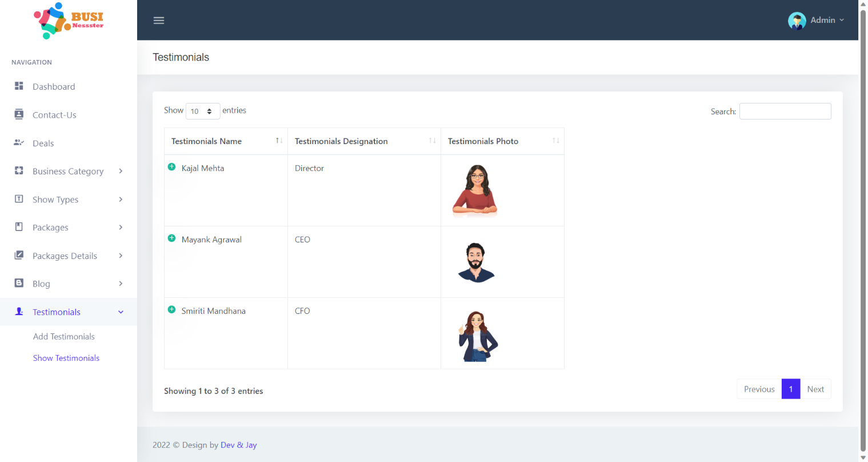
Task: Select the Show Testimonials menu item
Action: tap(66, 357)
